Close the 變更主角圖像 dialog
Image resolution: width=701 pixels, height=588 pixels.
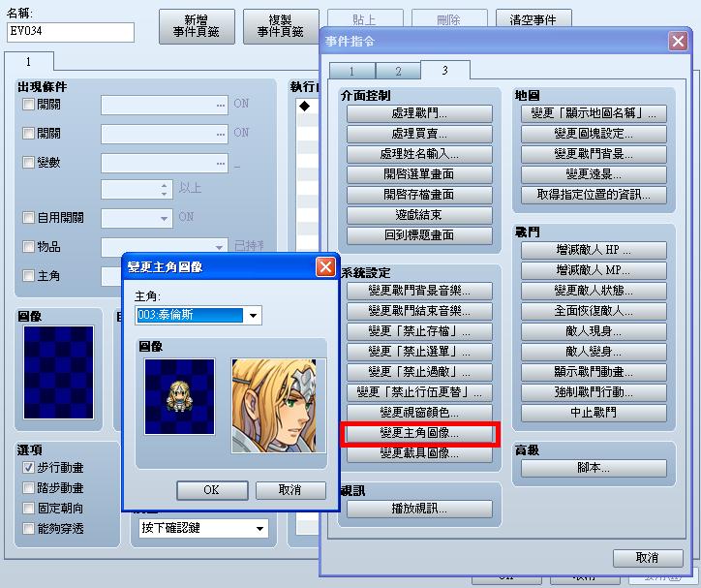[x=325, y=267]
